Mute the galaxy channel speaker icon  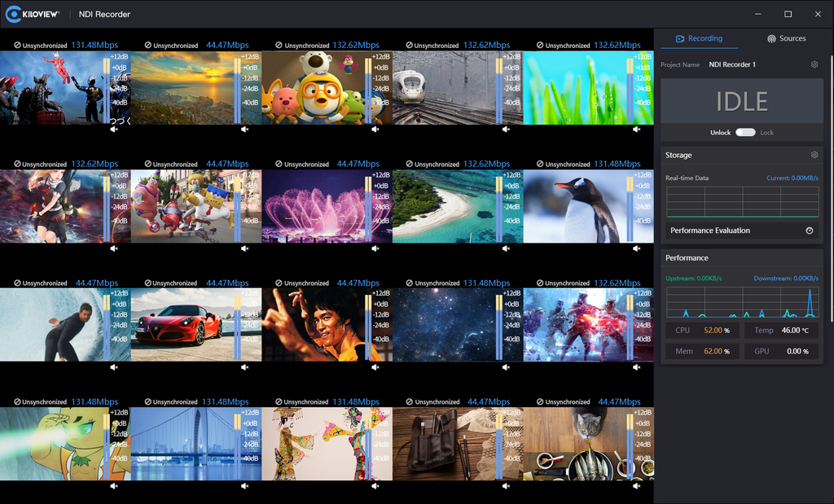[506, 366]
